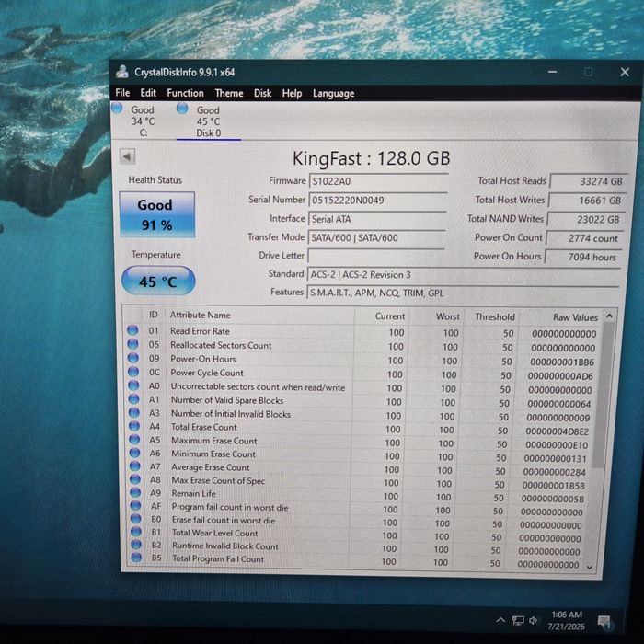Click the status dot for Number of Initial Invalid Blocks
The width and height of the screenshot is (644, 644).
pos(134,412)
